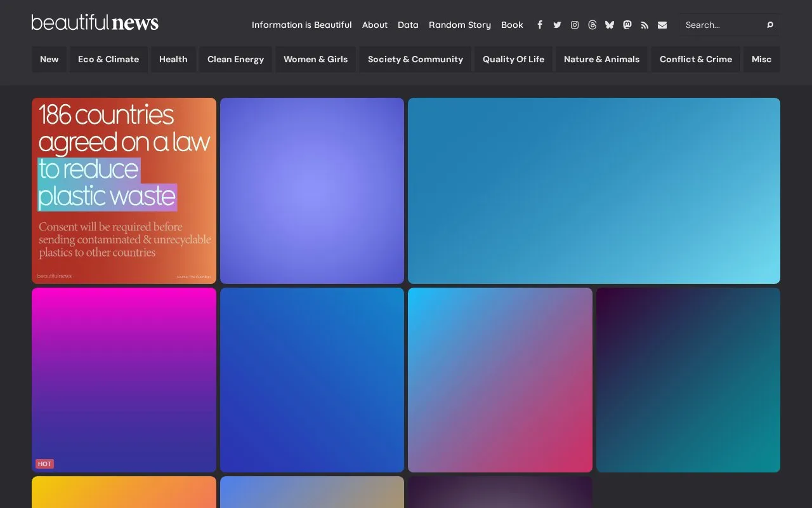This screenshot has width=812, height=508.
Task: Open the wide light-blue gradient tile
Action: click(x=594, y=190)
